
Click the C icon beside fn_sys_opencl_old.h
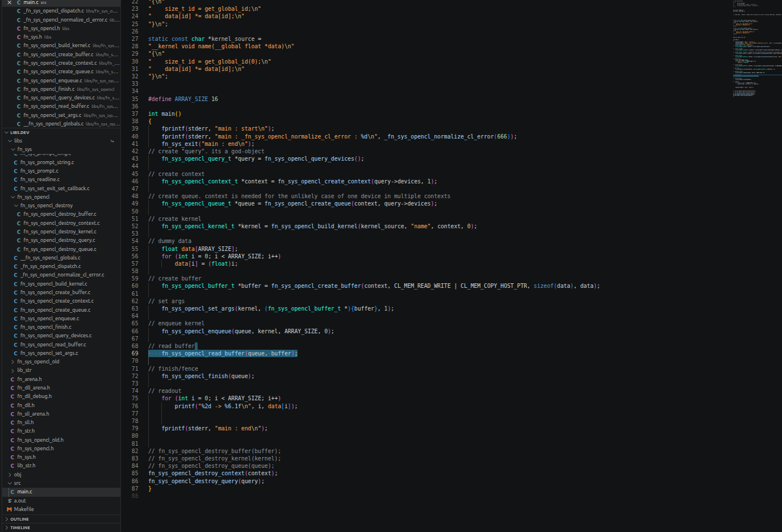pyautogui.click(x=12, y=440)
